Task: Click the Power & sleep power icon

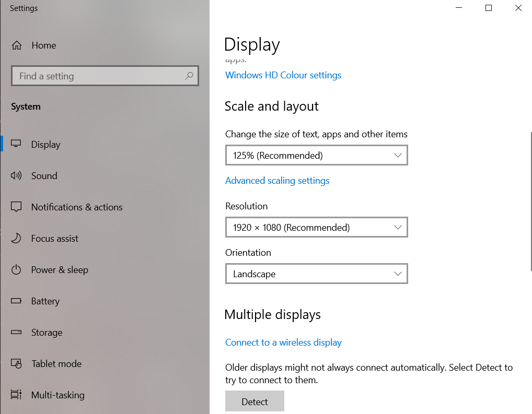Action: click(x=16, y=269)
